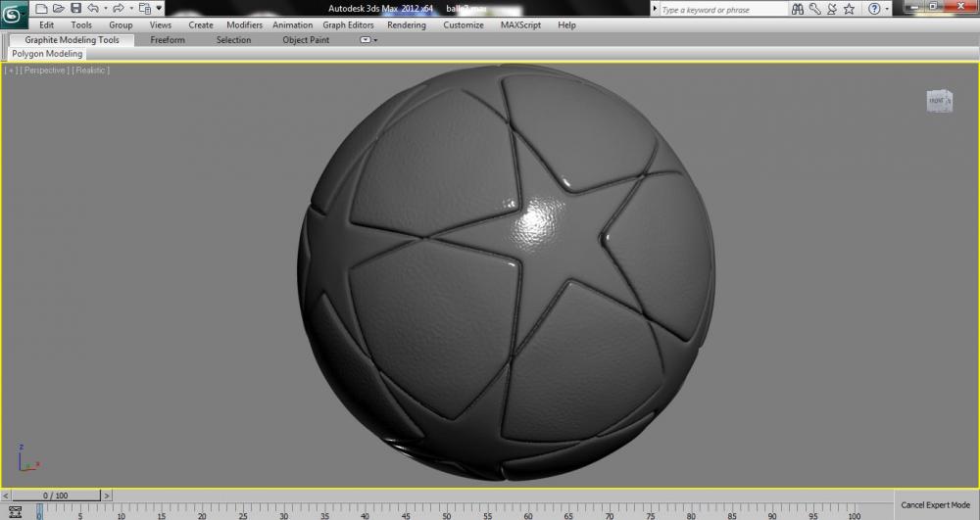Open the viewport [+] general menu
Viewport: 980px width, 520px height.
pyautogui.click(x=11, y=70)
